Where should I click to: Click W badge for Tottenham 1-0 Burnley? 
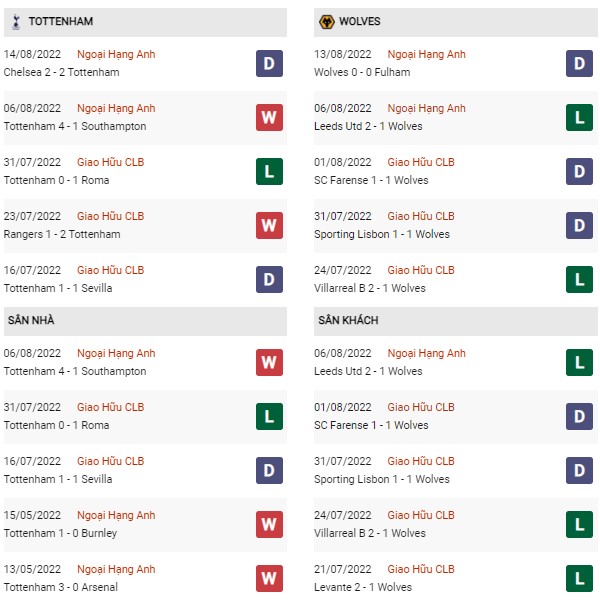269,524
